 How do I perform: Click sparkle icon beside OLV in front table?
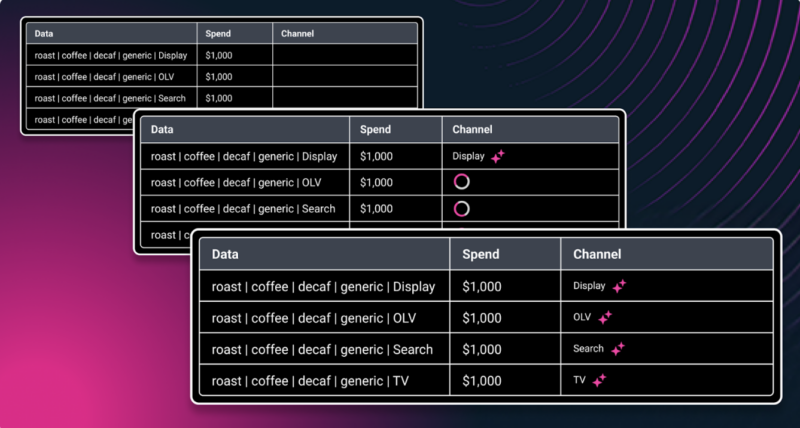coord(605,318)
